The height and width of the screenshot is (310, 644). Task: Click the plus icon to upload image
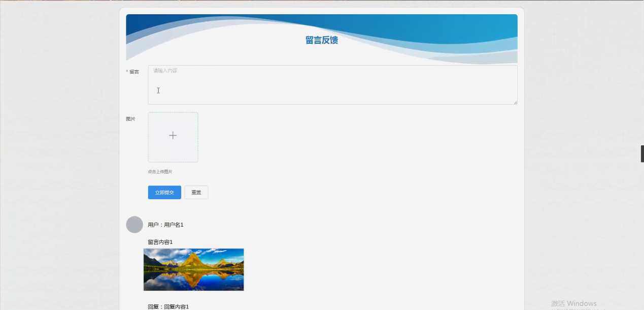pos(173,136)
